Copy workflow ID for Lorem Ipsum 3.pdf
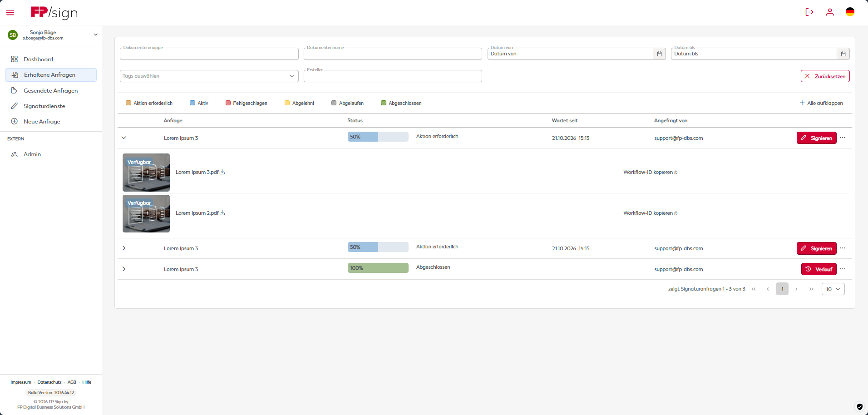This screenshot has width=868, height=415. [676, 173]
